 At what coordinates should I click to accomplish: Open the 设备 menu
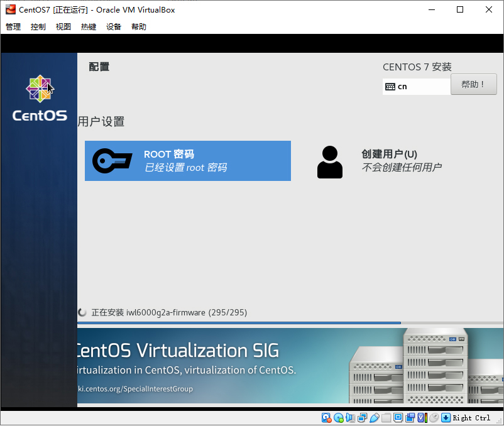(113, 26)
